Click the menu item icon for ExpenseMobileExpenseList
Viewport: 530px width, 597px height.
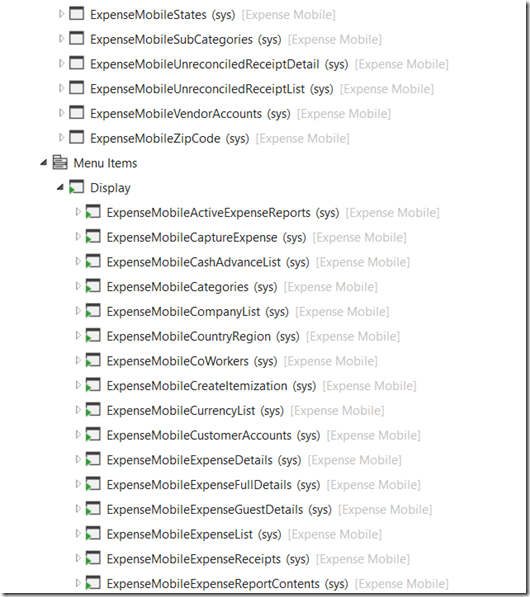[93, 534]
